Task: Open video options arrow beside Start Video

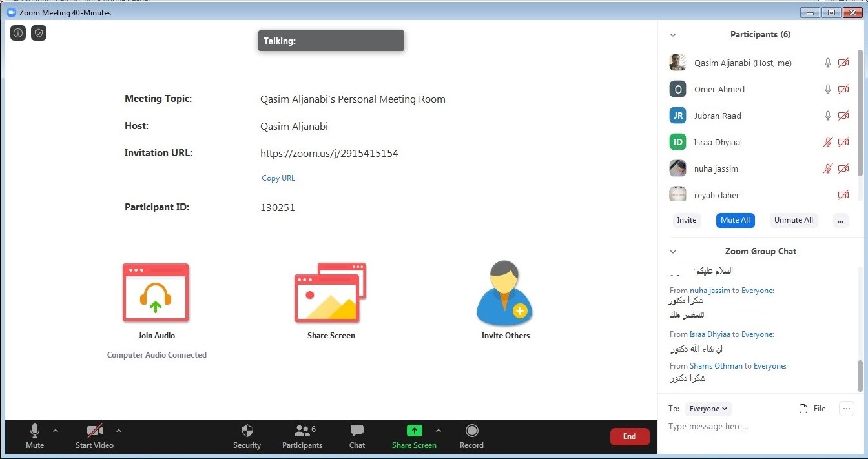Action: click(x=118, y=431)
